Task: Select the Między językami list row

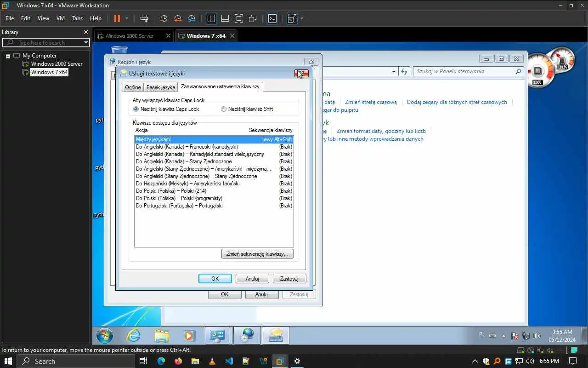Action: (214, 139)
